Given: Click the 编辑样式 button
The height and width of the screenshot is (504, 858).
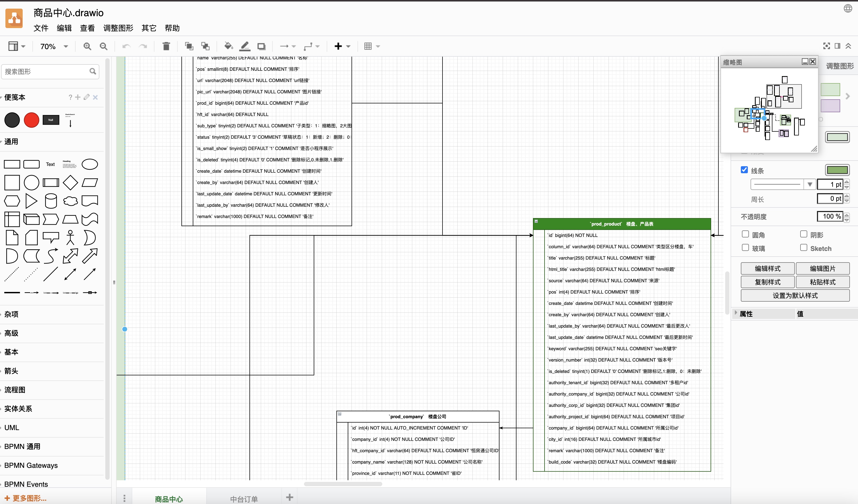Looking at the screenshot, I should point(768,268).
